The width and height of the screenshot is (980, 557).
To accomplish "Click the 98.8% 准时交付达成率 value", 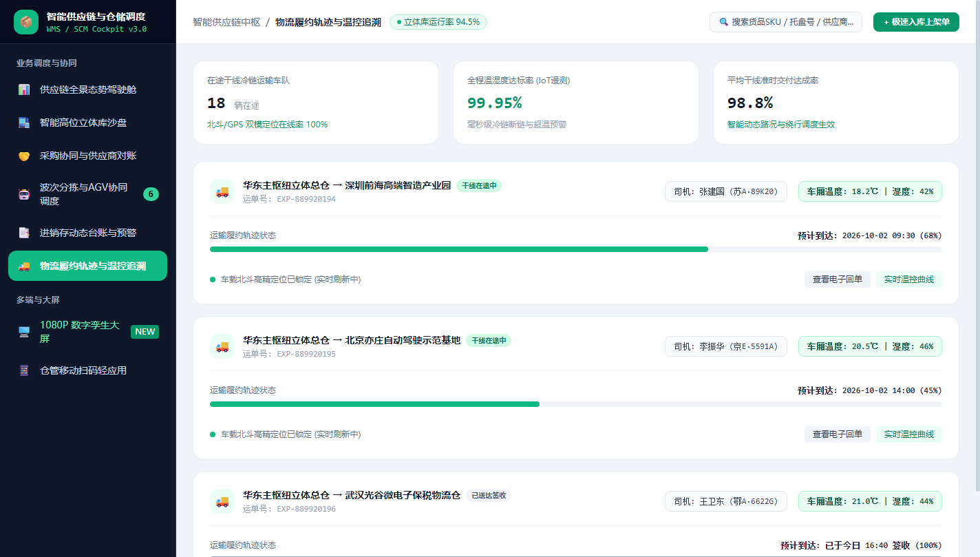I will [x=750, y=103].
